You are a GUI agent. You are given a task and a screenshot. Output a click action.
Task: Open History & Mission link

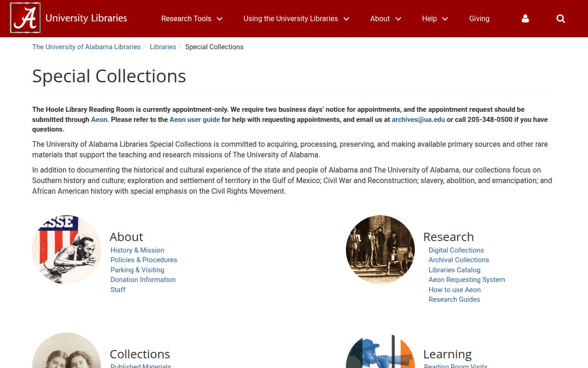(x=137, y=250)
